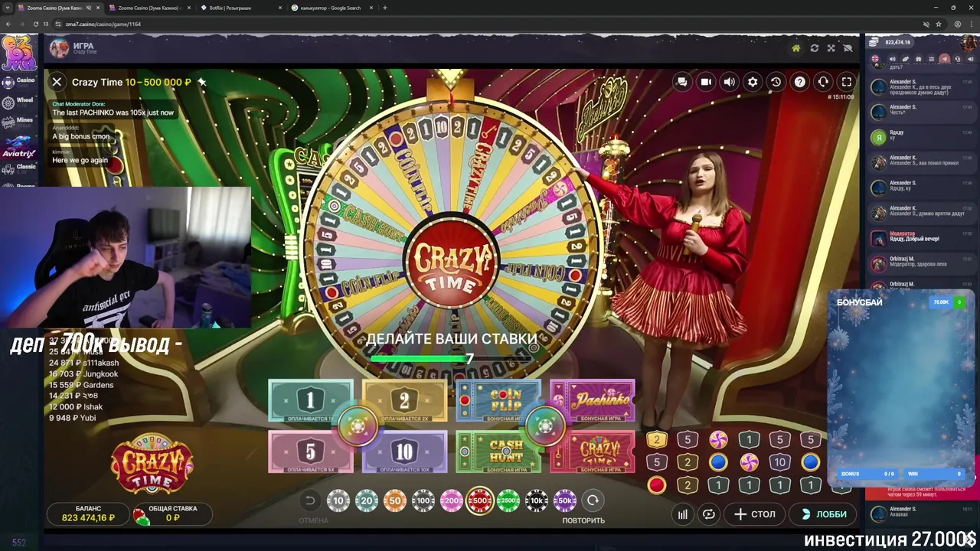Bet on all numbers round button
The width and height of the screenshot is (980, 551).
358,427
